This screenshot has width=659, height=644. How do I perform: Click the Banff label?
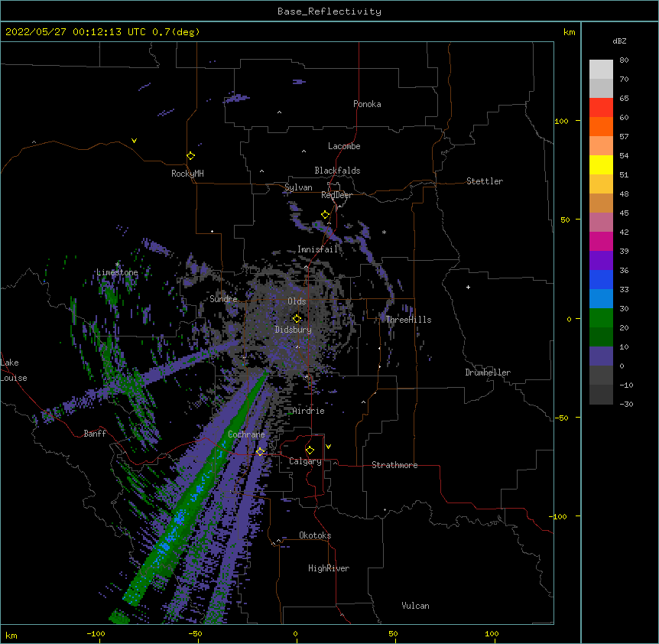pos(95,434)
